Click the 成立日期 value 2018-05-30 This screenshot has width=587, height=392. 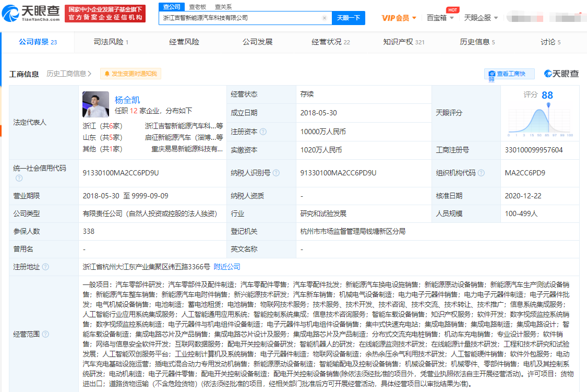pyautogui.click(x=319, y=113)
